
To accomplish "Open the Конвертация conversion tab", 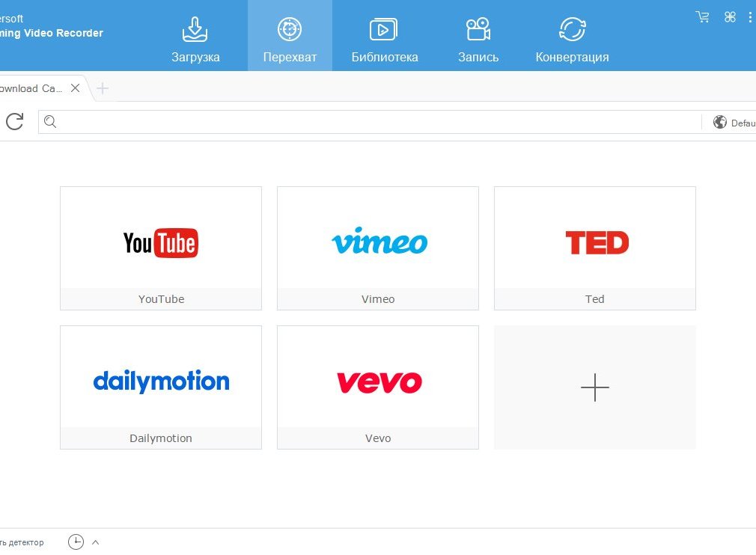I will (572, 40).
